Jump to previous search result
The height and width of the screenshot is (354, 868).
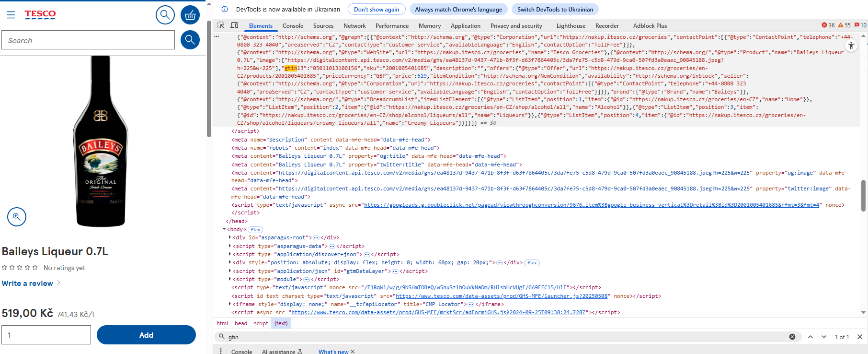pyautogui.click(x=811, y=337)
